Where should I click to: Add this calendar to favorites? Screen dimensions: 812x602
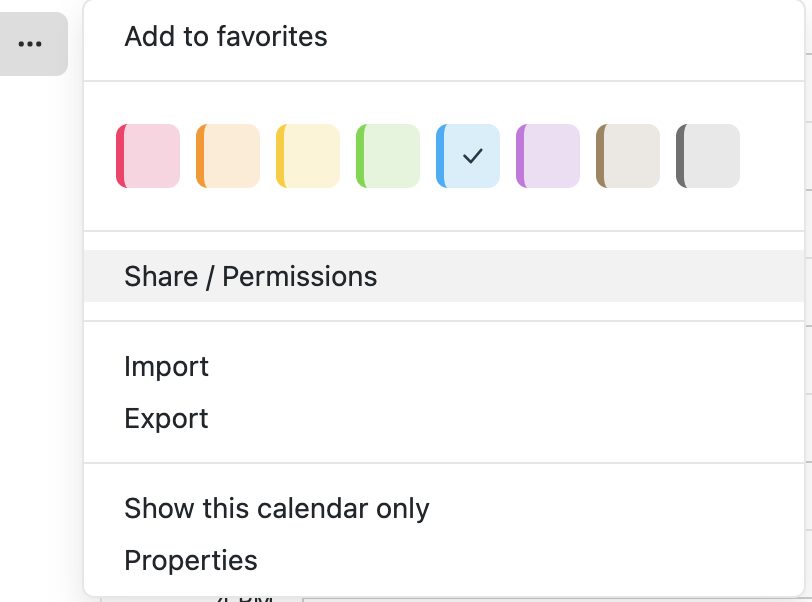pos(226,37)
